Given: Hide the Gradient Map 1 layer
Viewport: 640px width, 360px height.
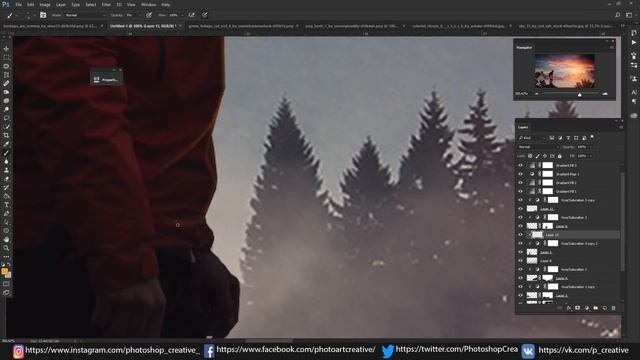Looking at the screenshot, I should coord(520,174).
